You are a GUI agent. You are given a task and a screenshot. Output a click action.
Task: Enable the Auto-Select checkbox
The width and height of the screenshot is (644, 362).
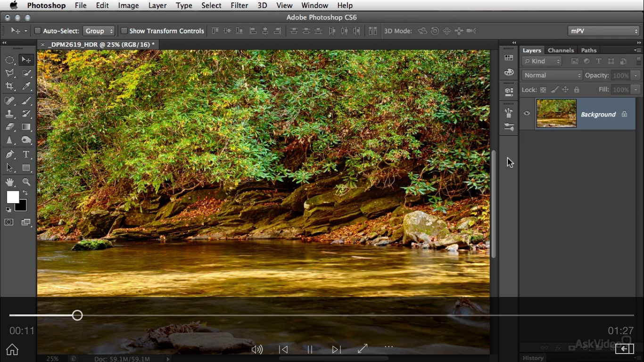pyautogui.click(x=38, y=31)
